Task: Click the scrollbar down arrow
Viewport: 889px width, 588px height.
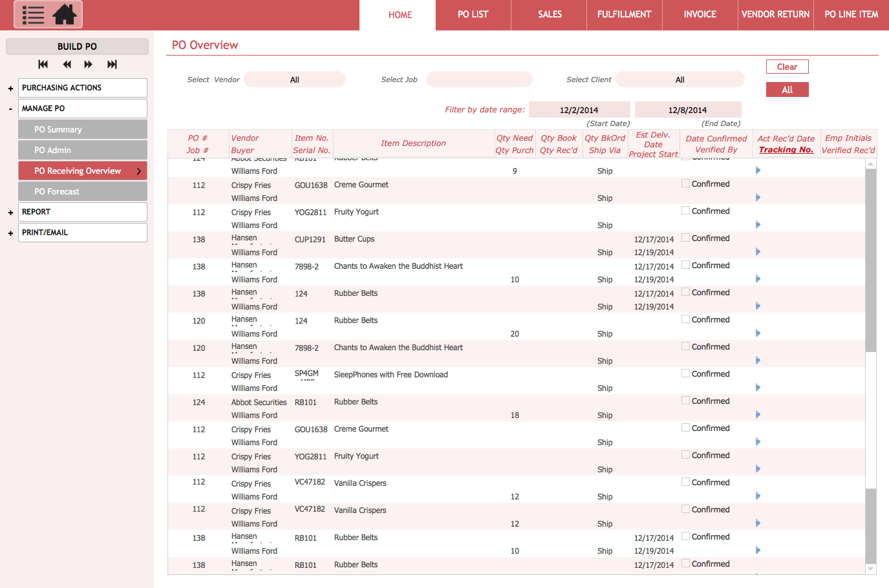Action: pyautogui.click(x=871, y=569)
